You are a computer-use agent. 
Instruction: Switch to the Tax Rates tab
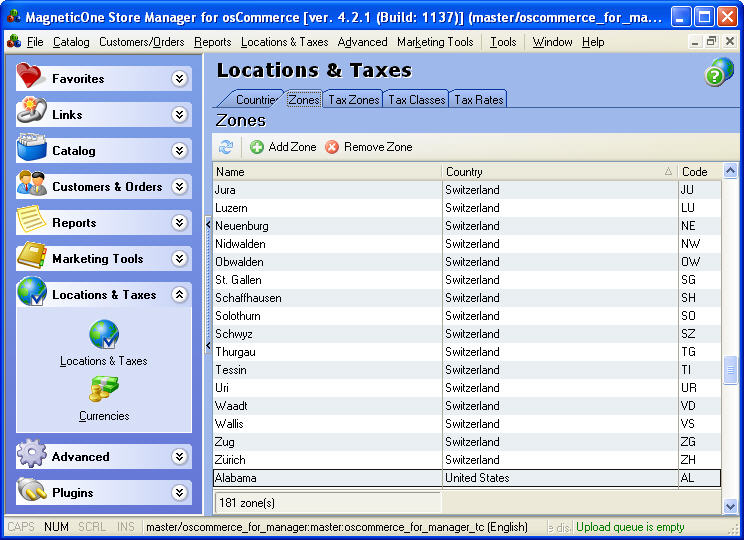478,100
